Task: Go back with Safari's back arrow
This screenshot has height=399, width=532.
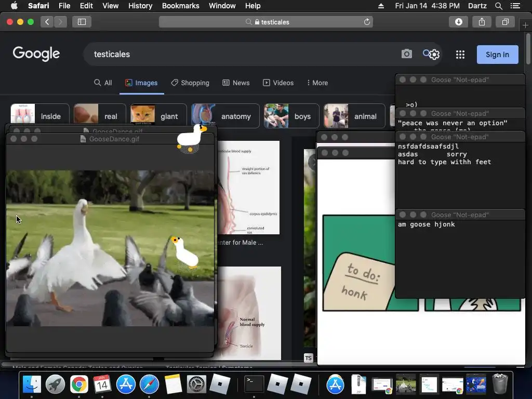Action: tap(47, 22)
